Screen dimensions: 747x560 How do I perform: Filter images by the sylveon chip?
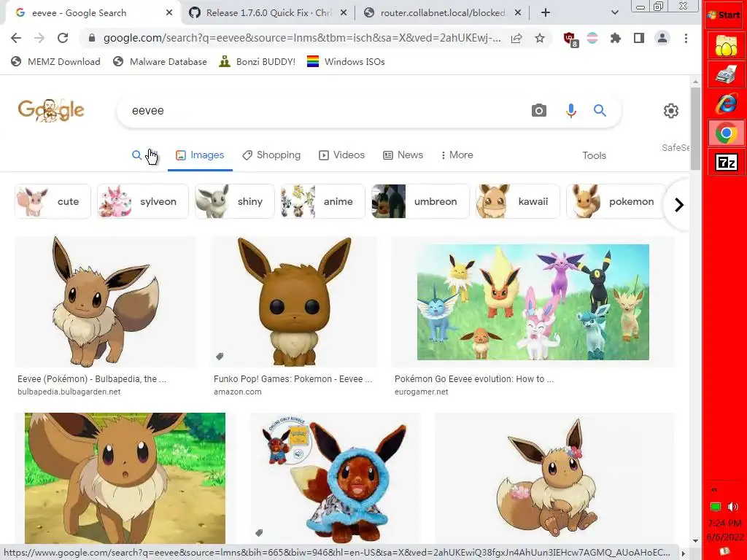pyautogui.click(x=143, y=201)
